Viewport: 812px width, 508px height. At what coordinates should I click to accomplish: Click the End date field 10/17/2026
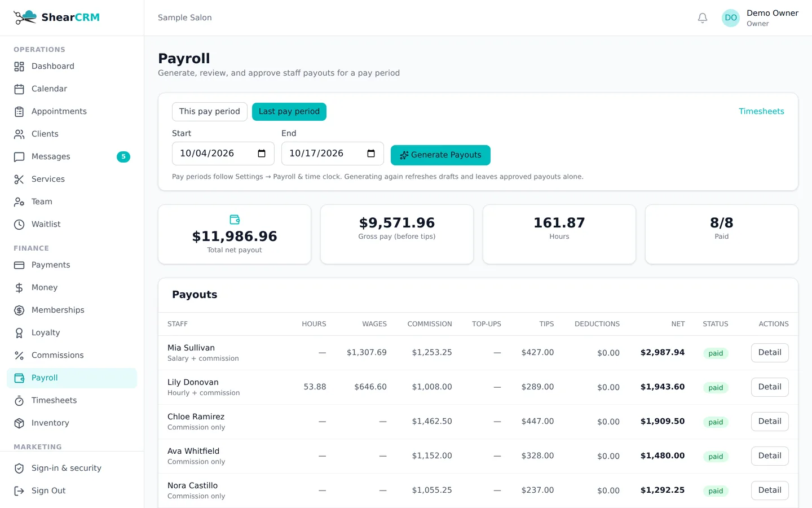tap(333, 154)
